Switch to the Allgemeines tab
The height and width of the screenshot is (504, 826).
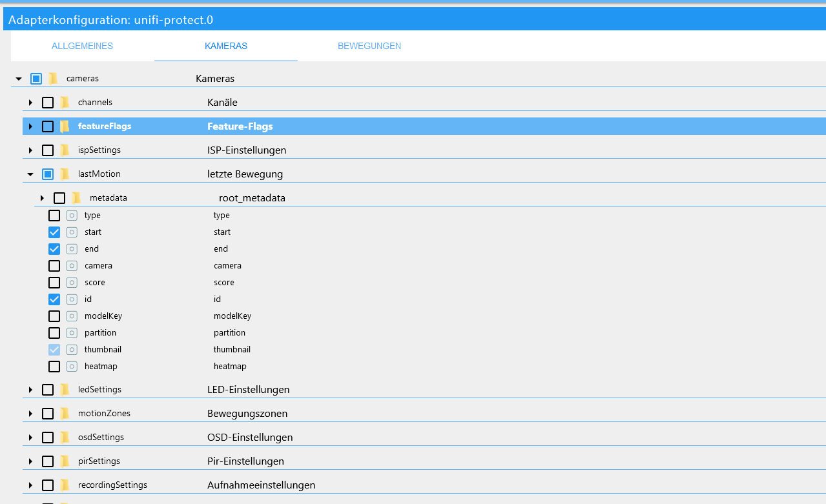(x=83, y=46)
